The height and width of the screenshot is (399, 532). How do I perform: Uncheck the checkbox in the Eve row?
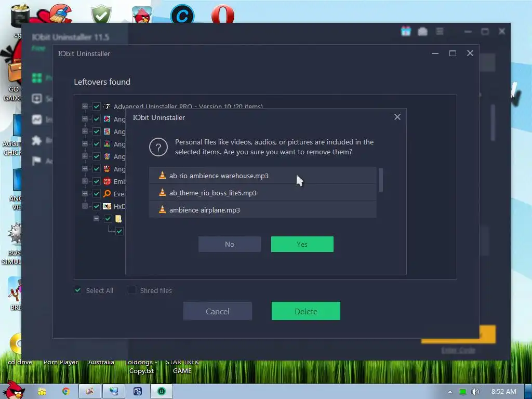(96, 194)
